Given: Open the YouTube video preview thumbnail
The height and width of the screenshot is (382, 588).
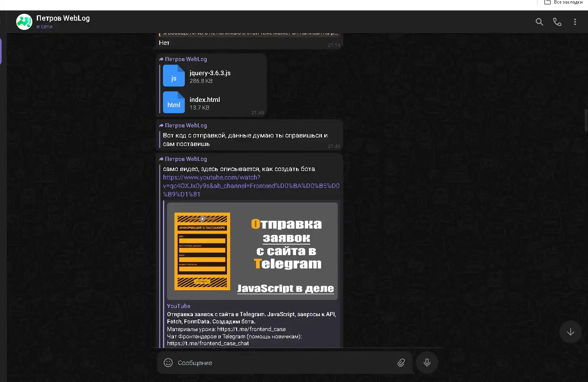Looking at the screenshot, I should click(x=252, y=251).
